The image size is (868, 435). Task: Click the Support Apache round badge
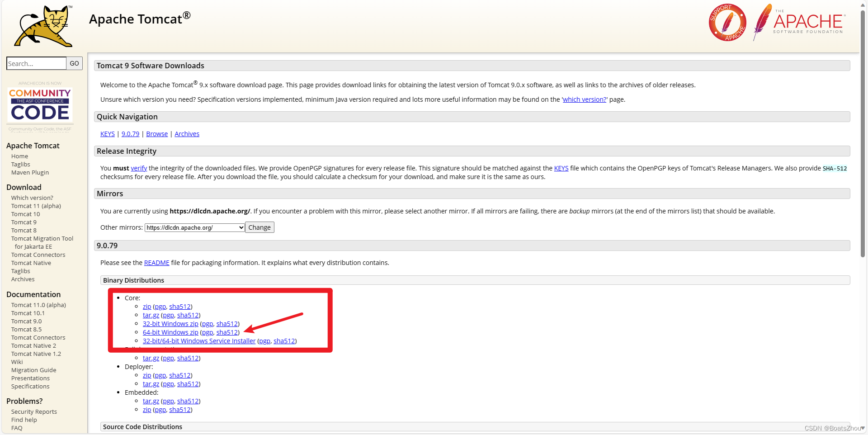coord(727,23)
